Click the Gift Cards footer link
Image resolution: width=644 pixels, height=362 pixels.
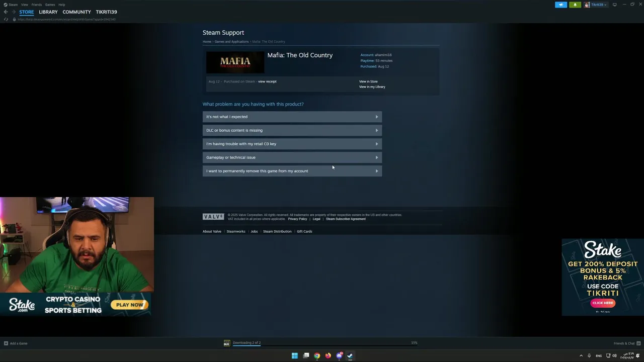304,231
